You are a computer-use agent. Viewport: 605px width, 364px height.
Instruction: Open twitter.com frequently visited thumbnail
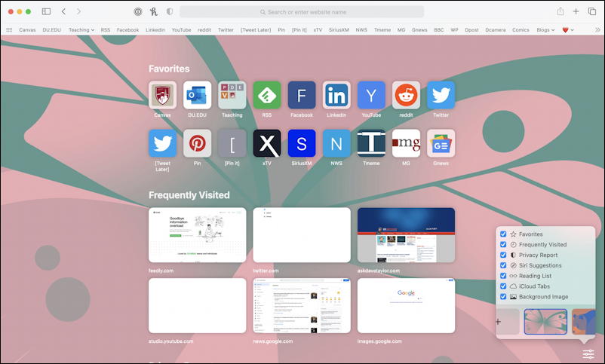click(302, 235)
